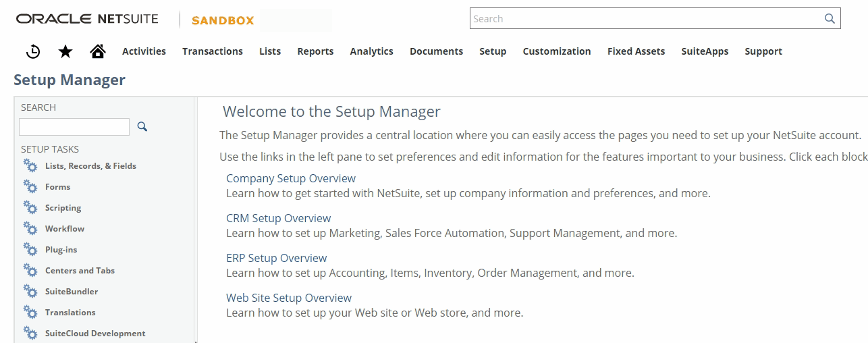Viewport: 868px width, 343px height.
Task: Click the gear icon beside Scripting
Action: [x=30, y=208]
